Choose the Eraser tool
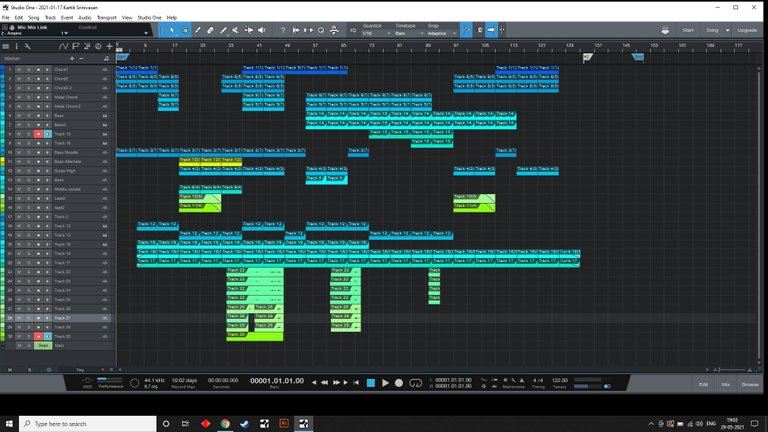The height and width of the screenshot is (432, 768). (209, 30)
